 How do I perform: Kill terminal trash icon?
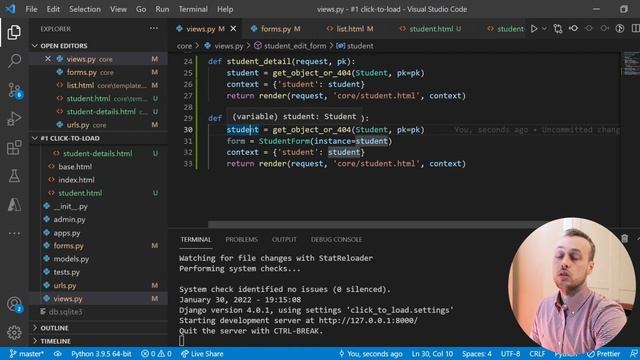point(624,238)
